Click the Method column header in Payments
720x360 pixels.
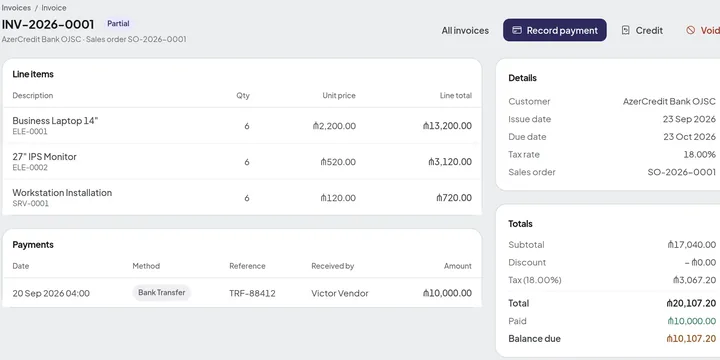146,266
